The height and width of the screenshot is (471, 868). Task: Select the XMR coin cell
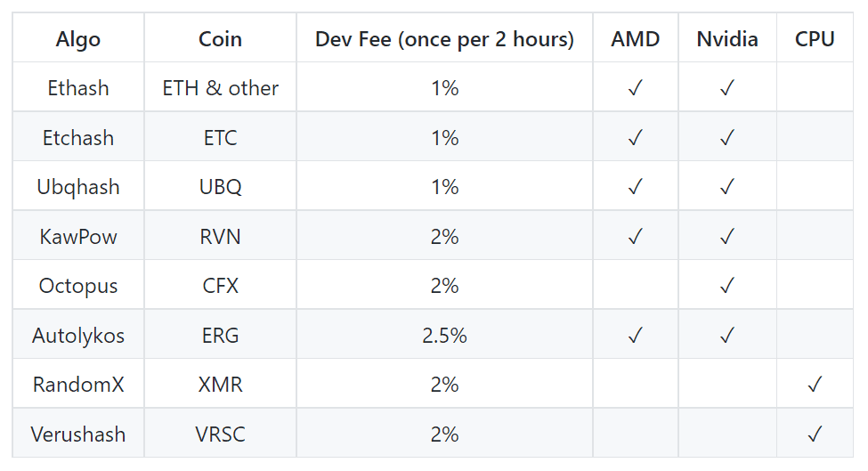pyautogui.click(x=220, y=385)
